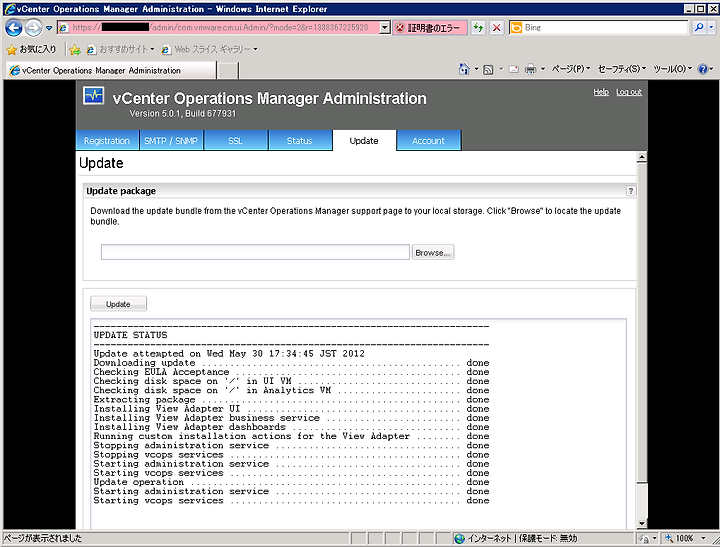The height and width of the screenshot is (547, 720).
Task: Click the RSS feeds icon
Action: (x=489, y=69)
